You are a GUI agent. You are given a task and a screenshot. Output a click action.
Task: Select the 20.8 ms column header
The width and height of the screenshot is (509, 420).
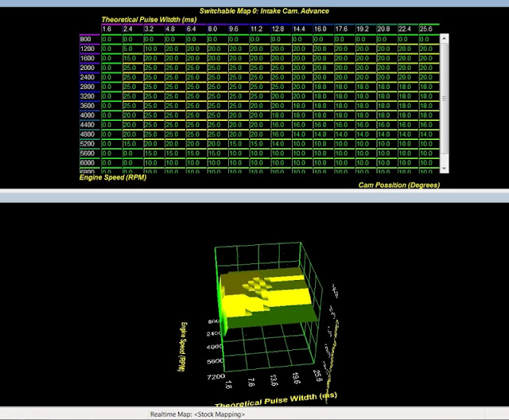coord(387,29)
